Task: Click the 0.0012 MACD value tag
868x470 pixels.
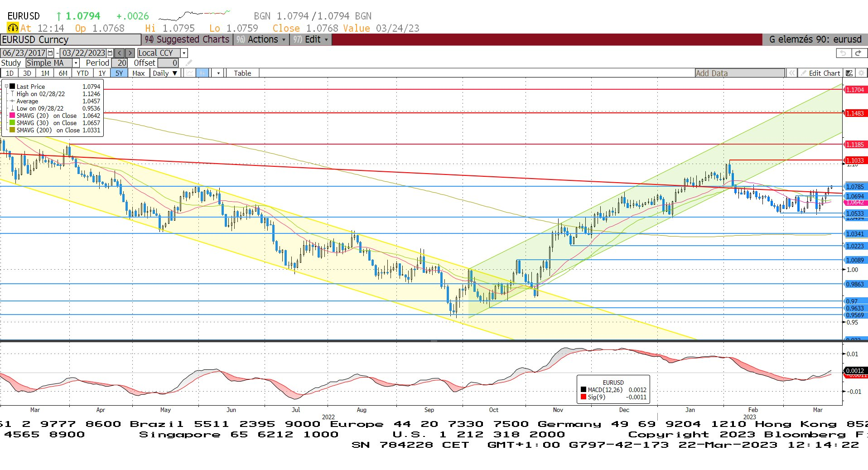Action: (856, 371)
